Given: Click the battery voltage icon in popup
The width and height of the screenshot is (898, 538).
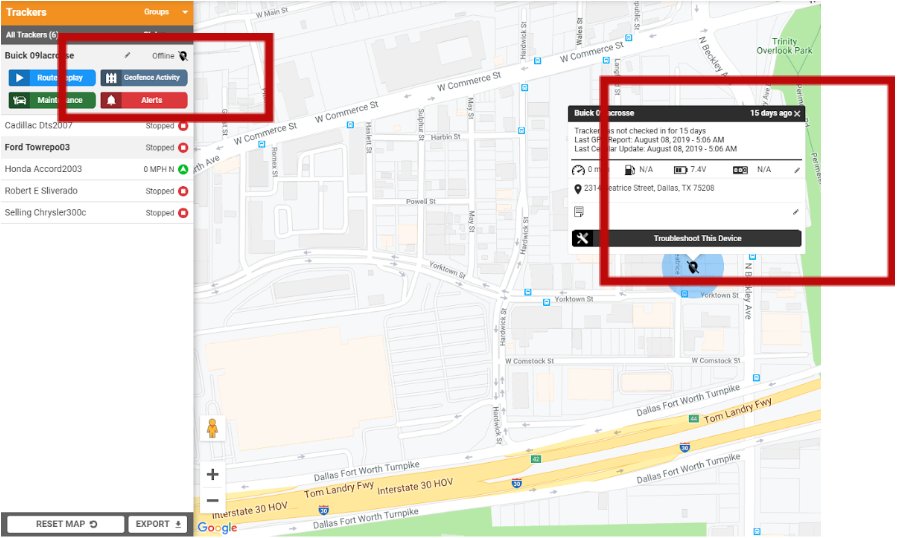Looking at the screenshot, I should pos(680,170).
